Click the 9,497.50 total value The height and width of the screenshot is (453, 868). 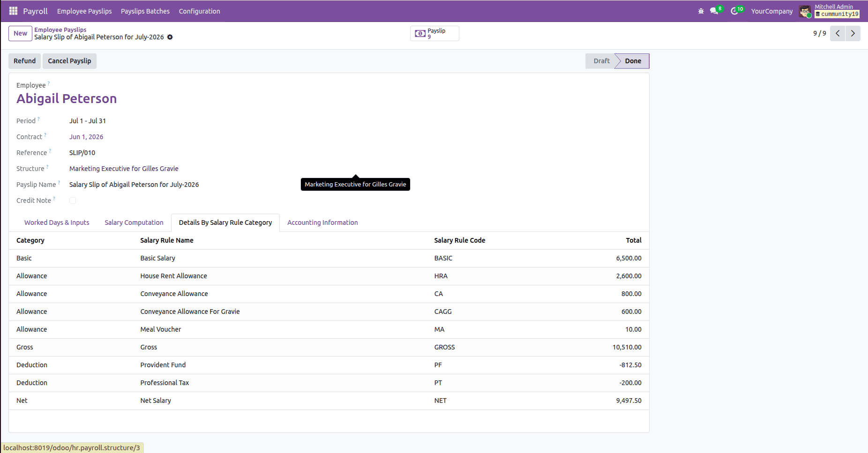[629, 401]
